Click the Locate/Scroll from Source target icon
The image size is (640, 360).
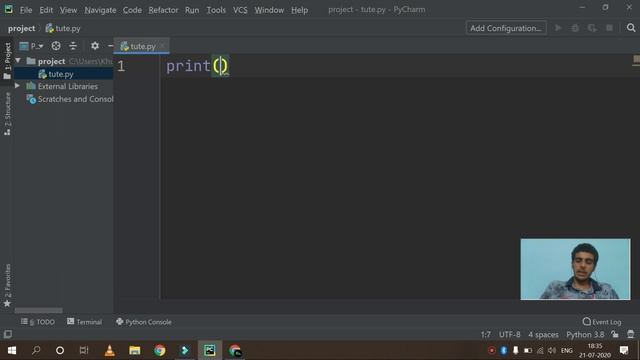[x=56, y=46]
